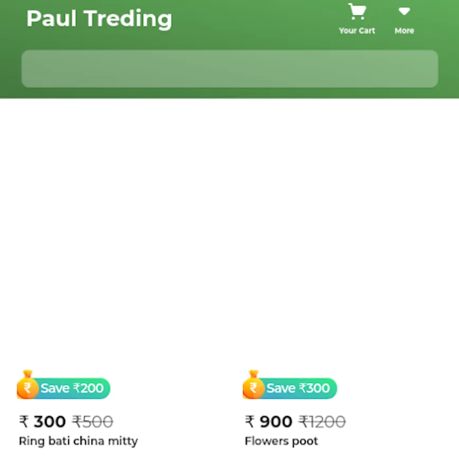Select the 'Save ₹300' discount badge

(x=298, y=388)
